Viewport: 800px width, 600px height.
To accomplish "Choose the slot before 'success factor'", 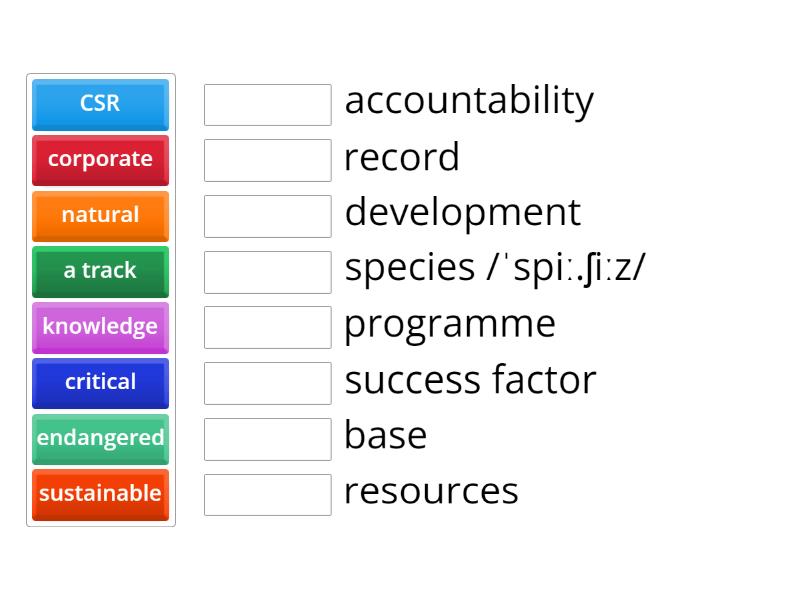I will 267,383.
